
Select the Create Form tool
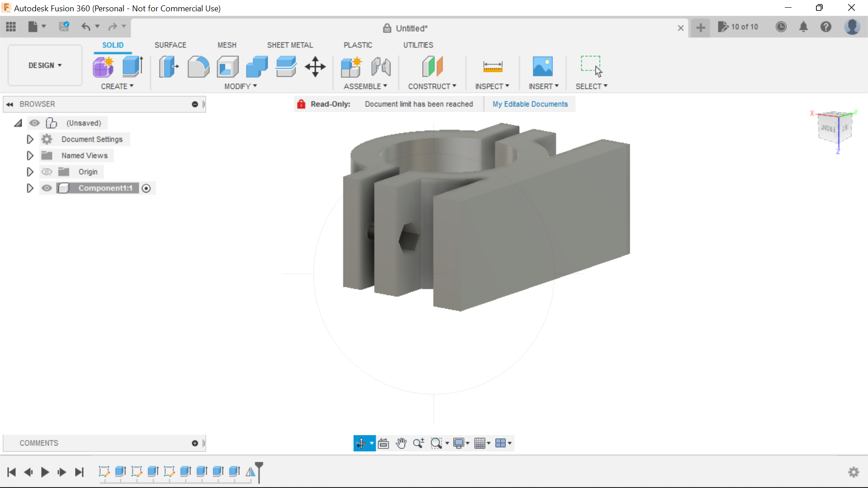(103, 66)
